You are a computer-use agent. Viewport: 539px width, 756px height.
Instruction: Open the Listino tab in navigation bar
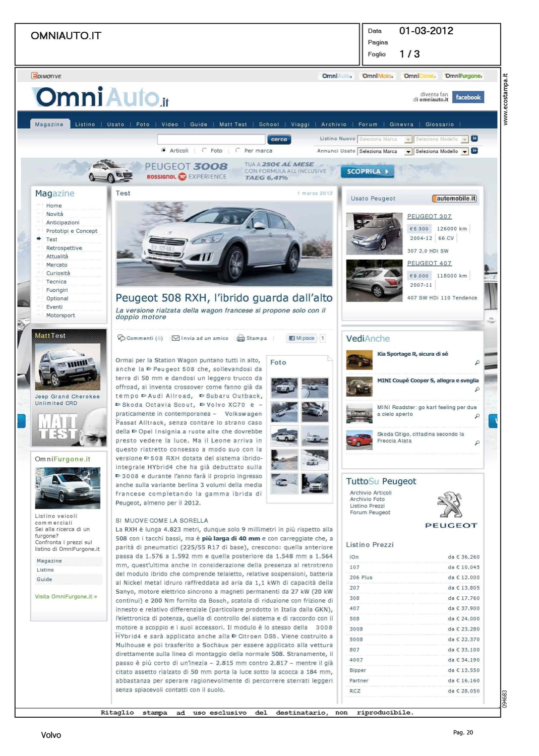tap(85, 124)
